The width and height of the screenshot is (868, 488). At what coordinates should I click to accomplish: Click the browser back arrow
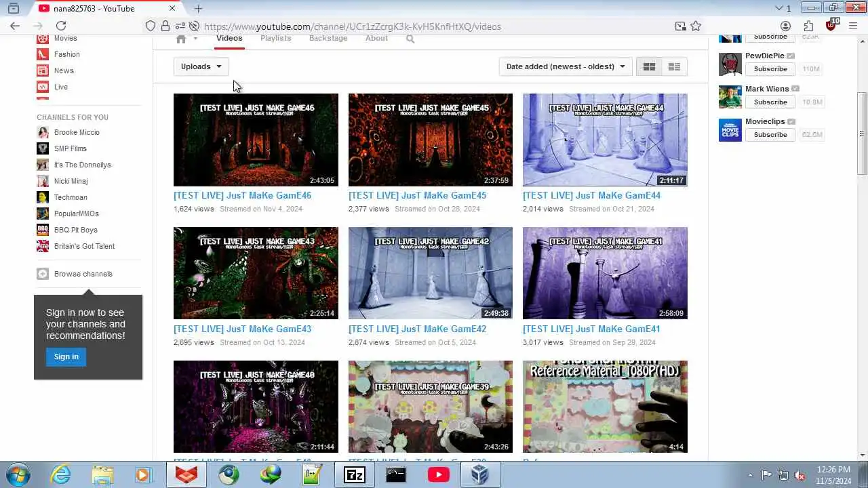(15, 26)
